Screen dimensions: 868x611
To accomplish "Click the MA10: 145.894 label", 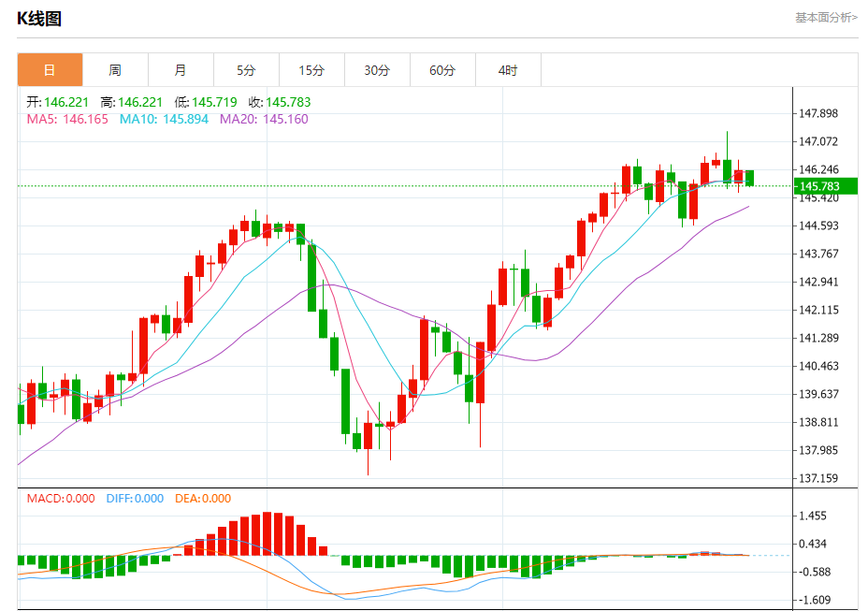I will point(164,119).
